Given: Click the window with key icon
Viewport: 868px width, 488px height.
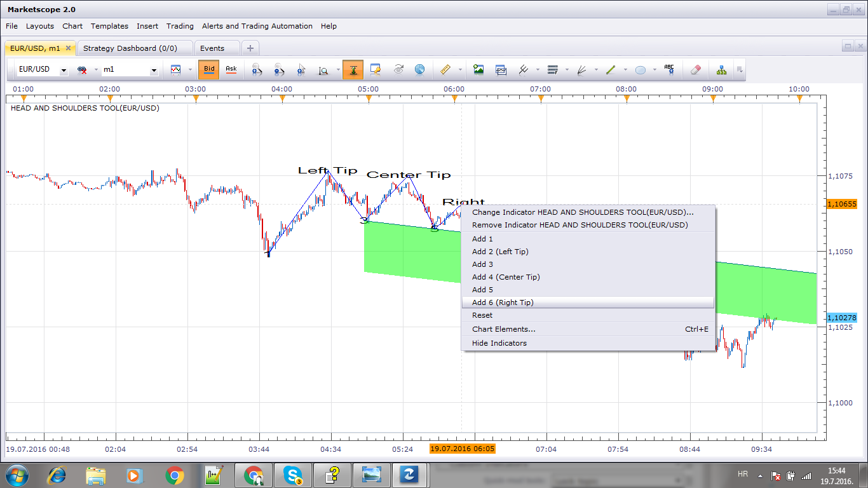Looking at the screenshot, I should tap(375, 69).
